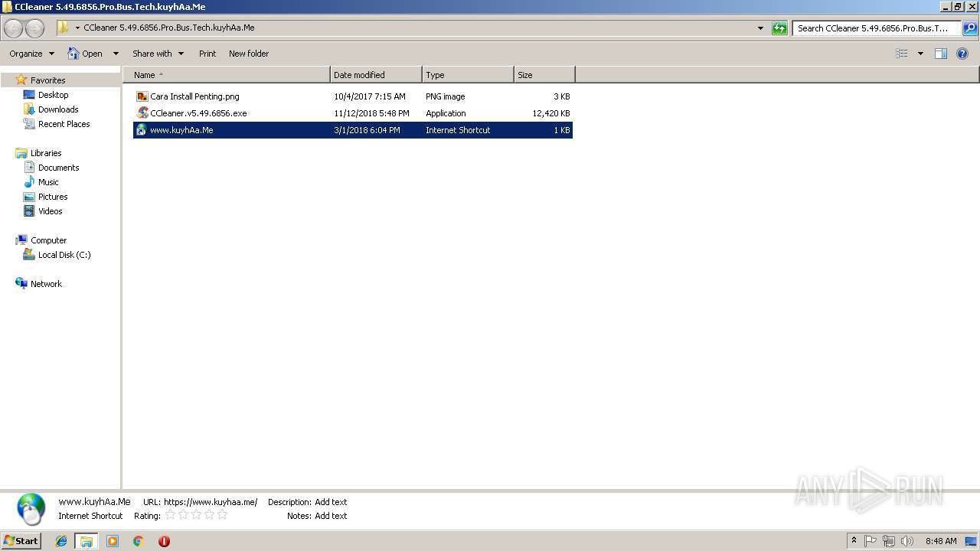Click the 12,420 KB size cell
This screenshot has width=980, height=551.
551,113
